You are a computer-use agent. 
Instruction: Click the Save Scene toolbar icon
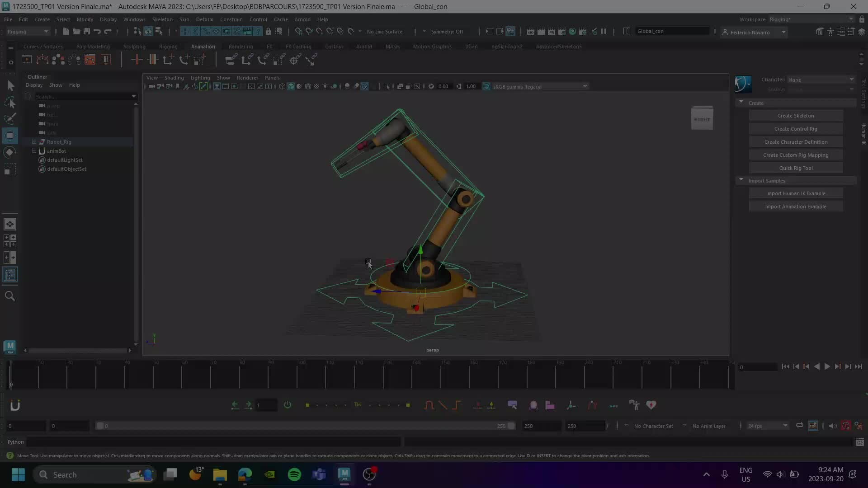click(x=86, y=31)
